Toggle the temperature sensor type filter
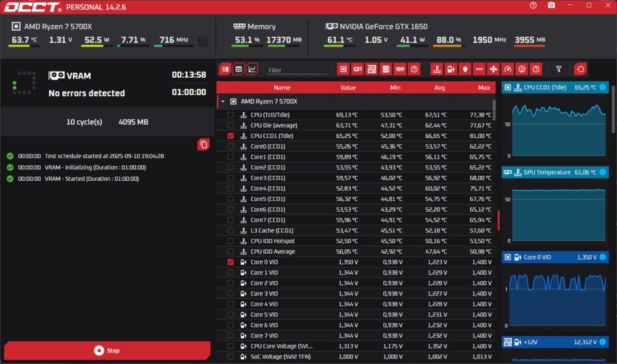617x364 pixels. (437, 69)
